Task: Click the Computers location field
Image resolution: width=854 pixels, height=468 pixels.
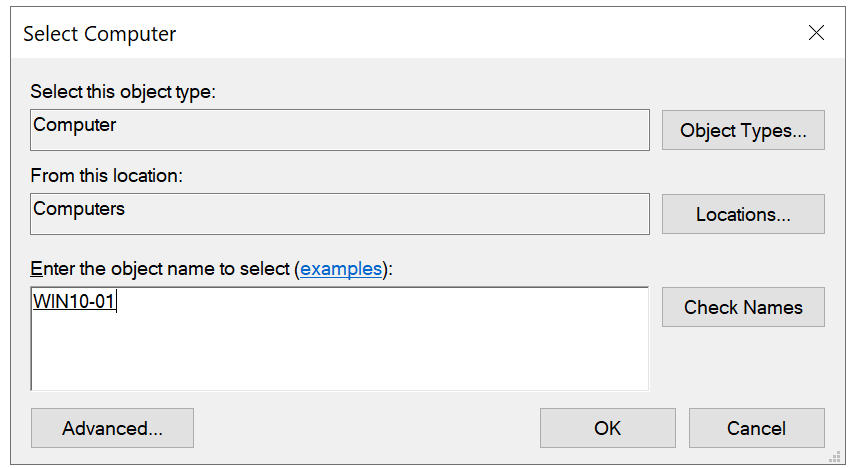Action: [x=340, y=213]
